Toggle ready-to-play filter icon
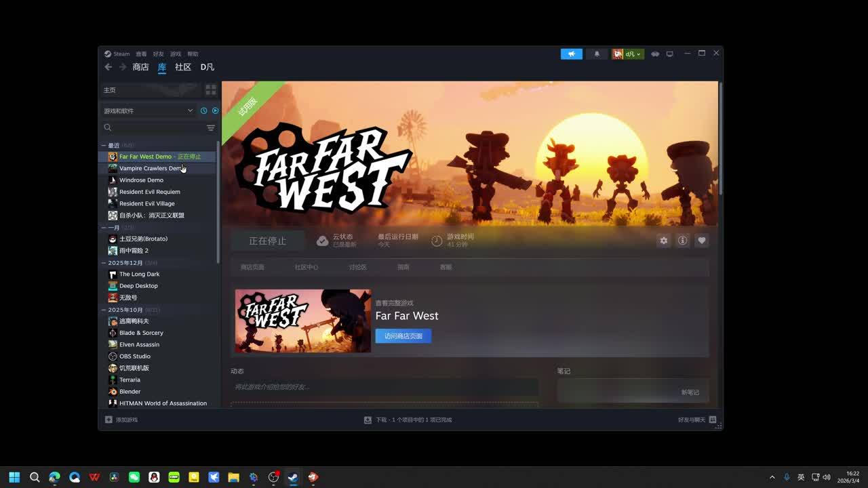Image resolution: width=868 pixels, height=488 pixels. click(x=215, y=110)
